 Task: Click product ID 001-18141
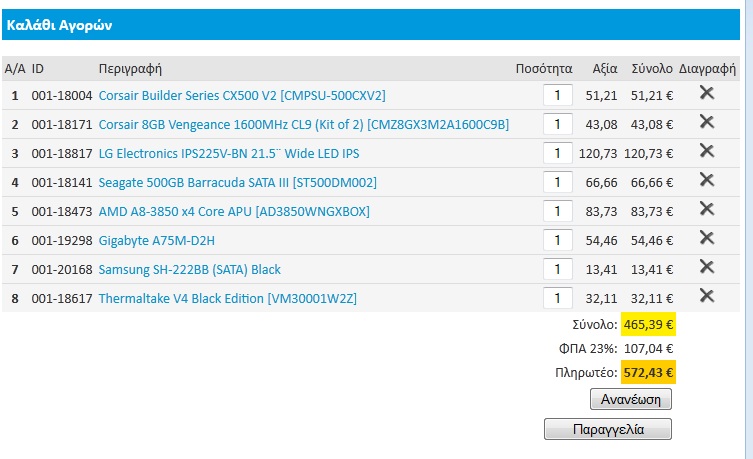[x=62, y=182]
